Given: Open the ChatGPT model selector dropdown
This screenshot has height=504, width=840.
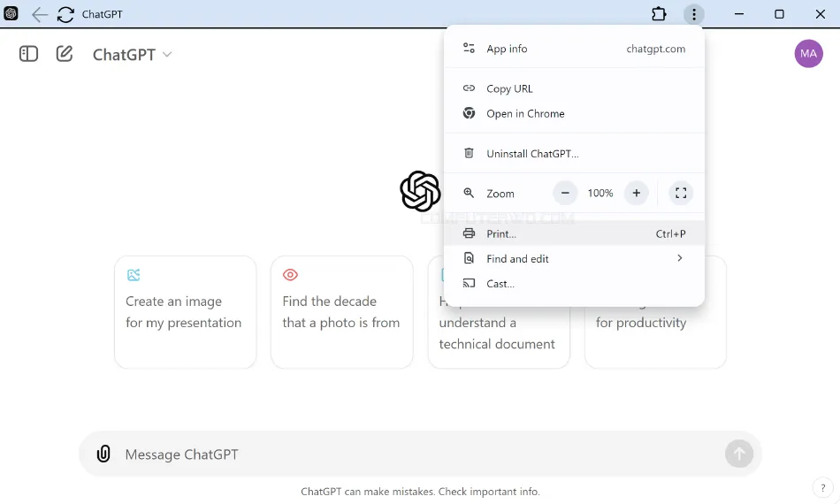Looking at the screenshot, I should (x=132, y=55).
